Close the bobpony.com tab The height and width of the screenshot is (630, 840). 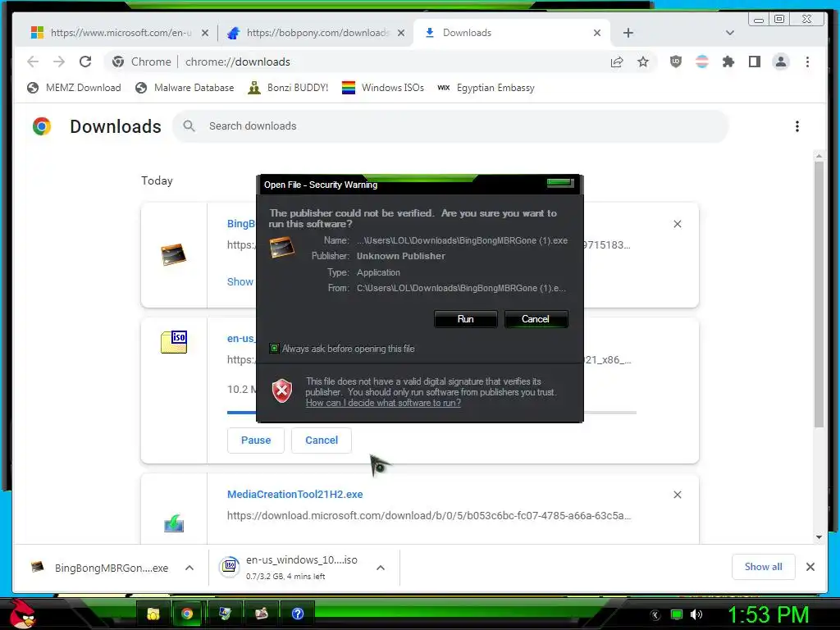(401, 33)
